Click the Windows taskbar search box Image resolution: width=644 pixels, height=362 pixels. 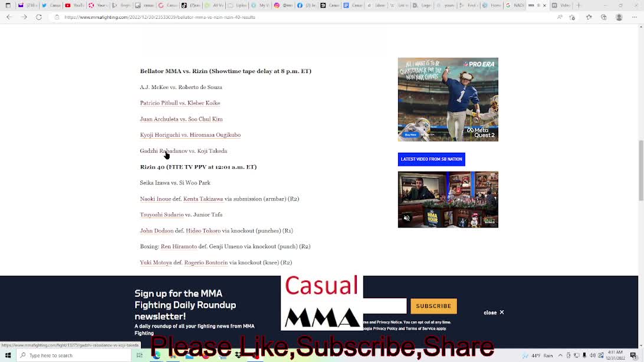[x=74, y=356]
